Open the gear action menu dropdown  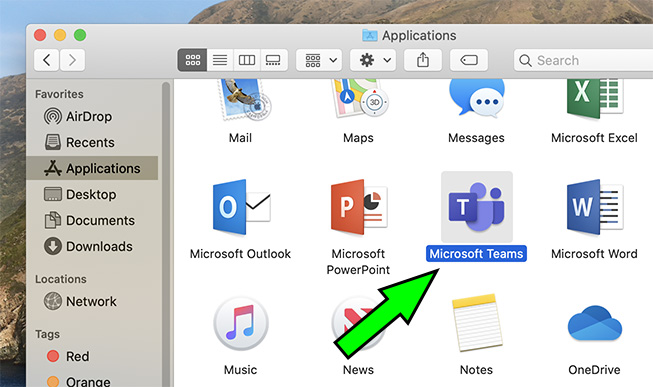pyautogui.click(x=373, y=60)
